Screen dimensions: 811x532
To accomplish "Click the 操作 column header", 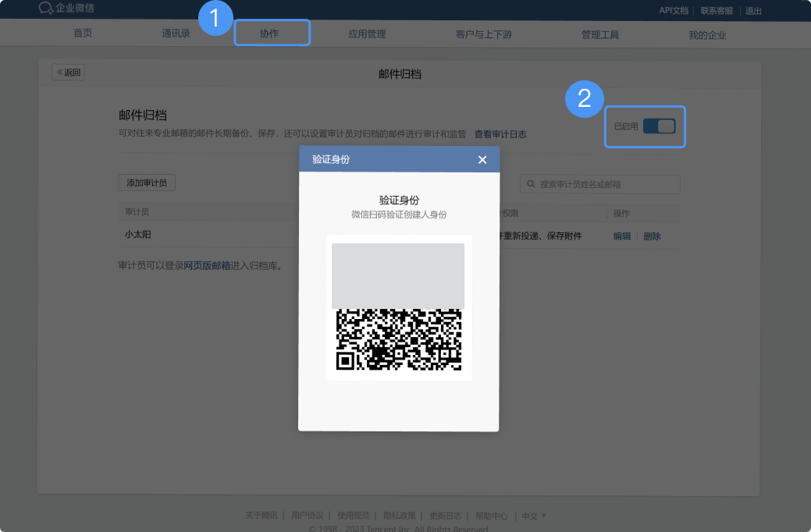I will point(621,214).
